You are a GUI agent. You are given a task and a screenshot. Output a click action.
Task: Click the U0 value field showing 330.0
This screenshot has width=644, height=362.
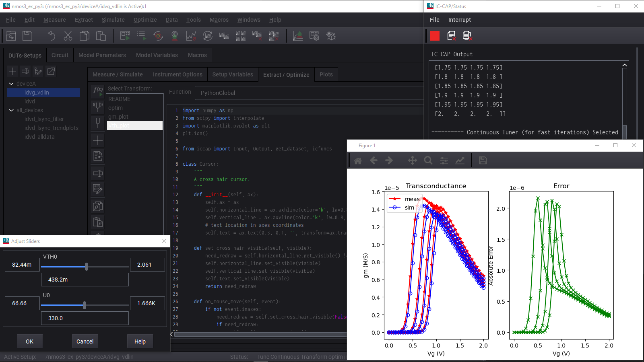[85, 318]
